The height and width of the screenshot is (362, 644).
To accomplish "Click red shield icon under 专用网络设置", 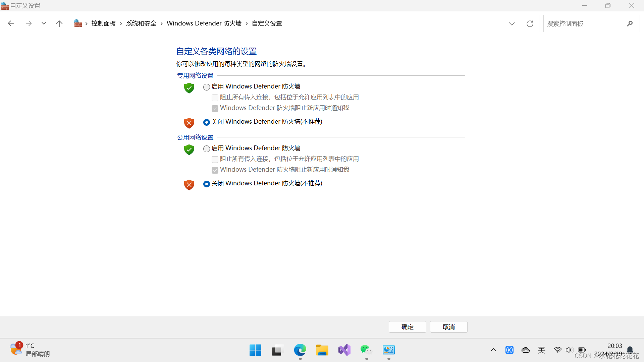I will coord(189,123).
